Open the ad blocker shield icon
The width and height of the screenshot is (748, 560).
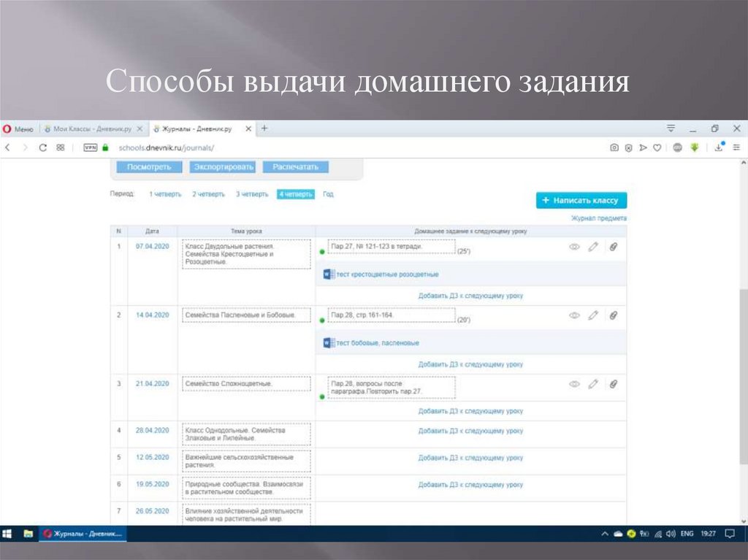[x=629, y=148]
